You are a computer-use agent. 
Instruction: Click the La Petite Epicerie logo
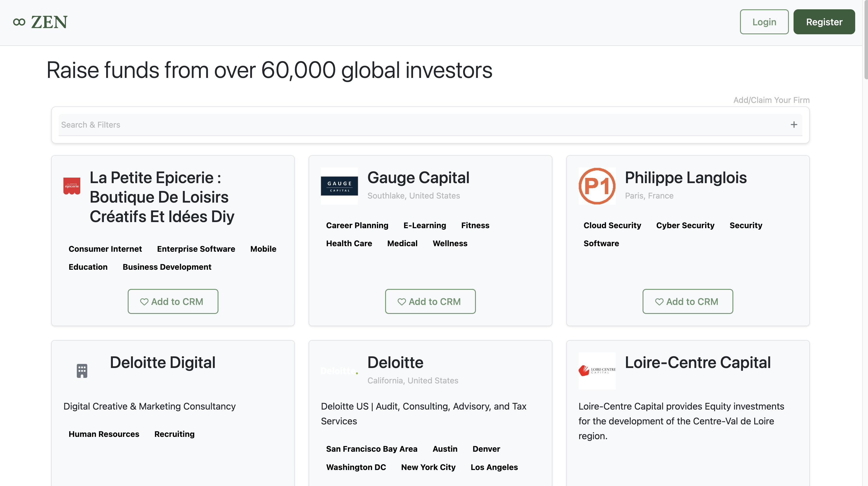72,186
